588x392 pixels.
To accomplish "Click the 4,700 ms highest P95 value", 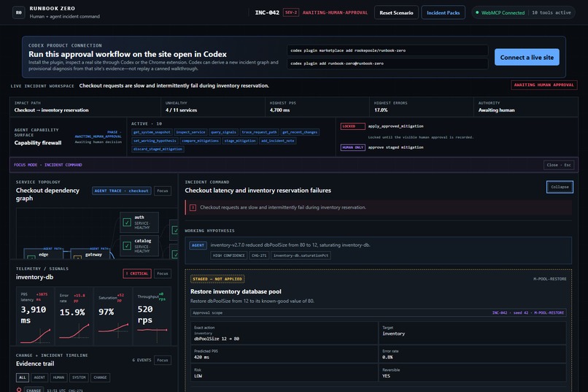I will (x=279, y=110).
